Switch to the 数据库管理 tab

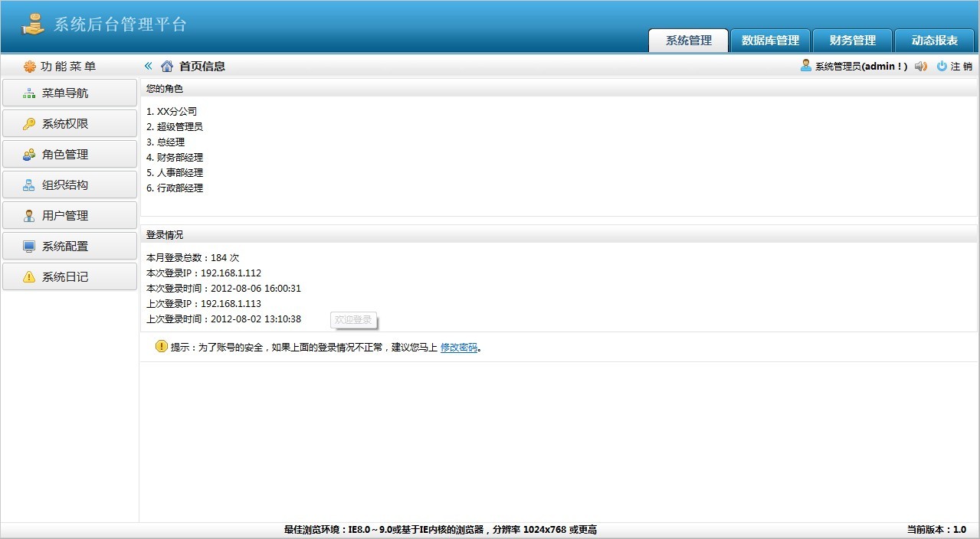(x=769, y=41)
